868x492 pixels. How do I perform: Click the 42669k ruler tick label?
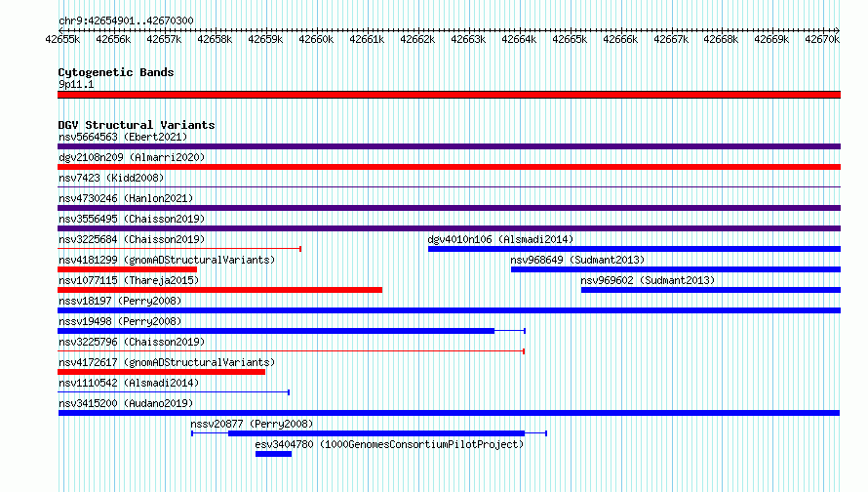[x=771, y=39]
